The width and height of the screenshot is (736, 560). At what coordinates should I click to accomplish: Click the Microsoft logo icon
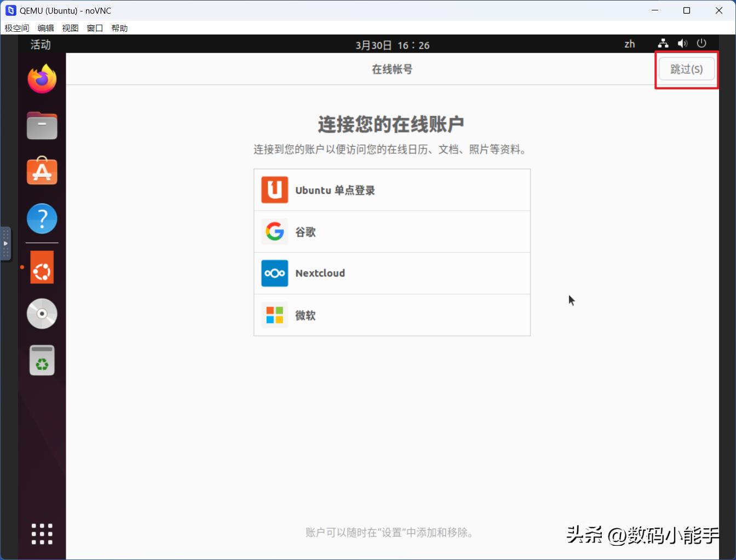[274, 315]
